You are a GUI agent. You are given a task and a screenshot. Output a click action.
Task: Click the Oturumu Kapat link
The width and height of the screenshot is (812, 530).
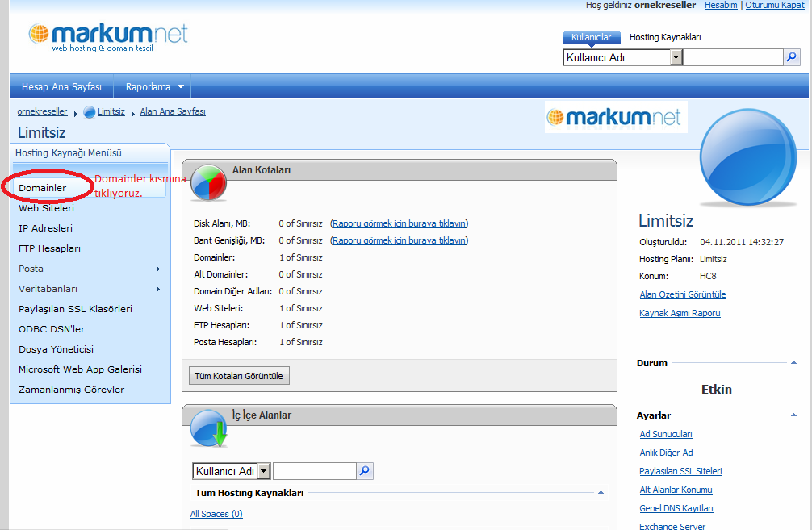tap(775, 5)
